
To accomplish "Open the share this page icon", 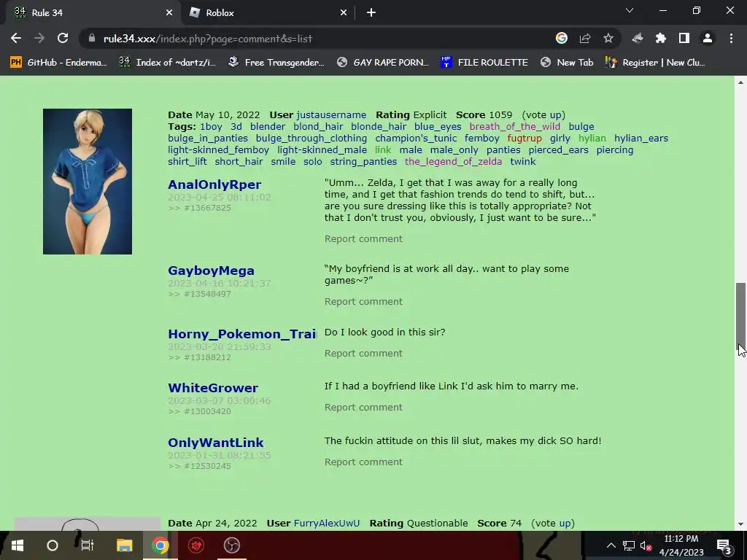I will [x=585, y=38].
